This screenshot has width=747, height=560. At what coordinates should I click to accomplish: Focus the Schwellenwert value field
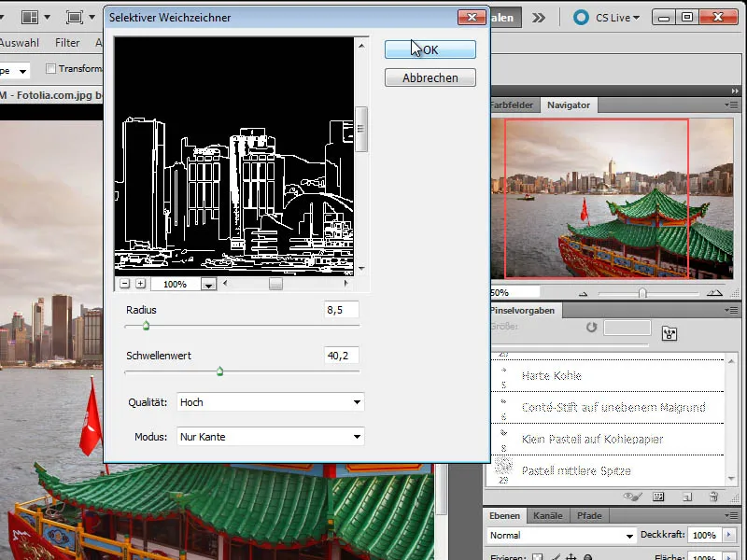(341, 356)
